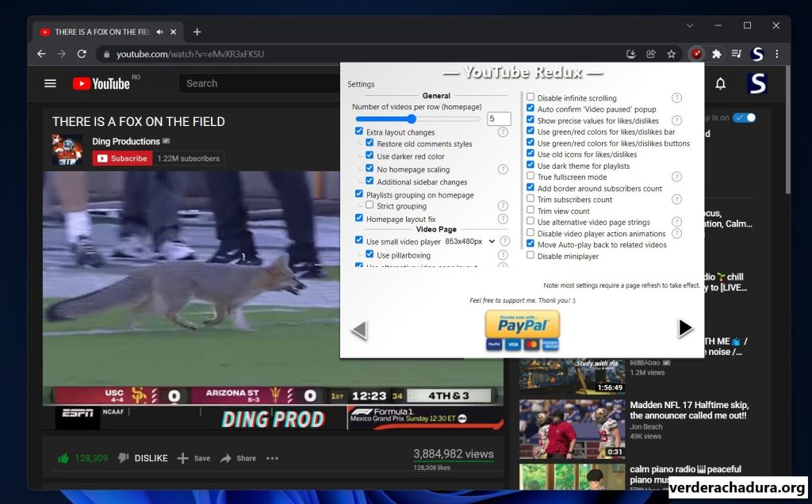Toggle the autoplay switch
Viewport: 812px width, 504px height.
(x=745, y=117)
